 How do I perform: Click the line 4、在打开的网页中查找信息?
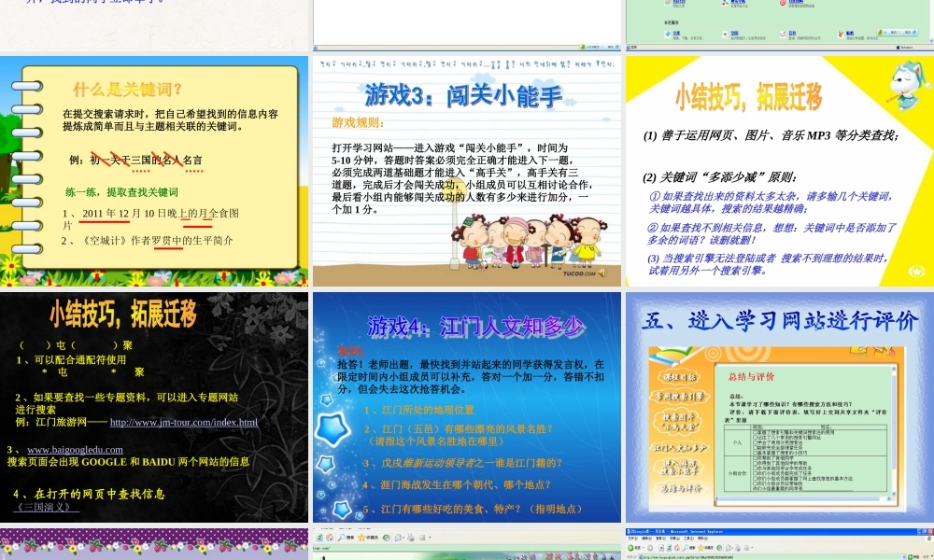[90, 494]
